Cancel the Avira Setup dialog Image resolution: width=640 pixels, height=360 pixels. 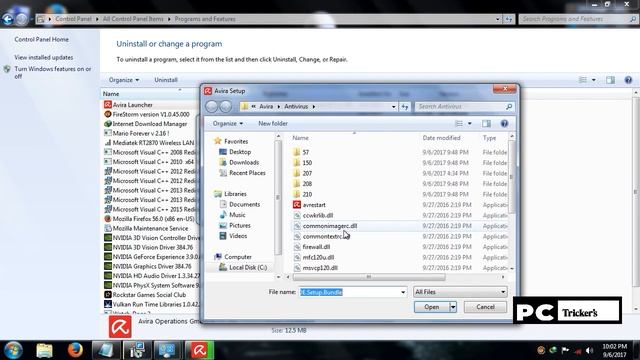pos(485,307)
